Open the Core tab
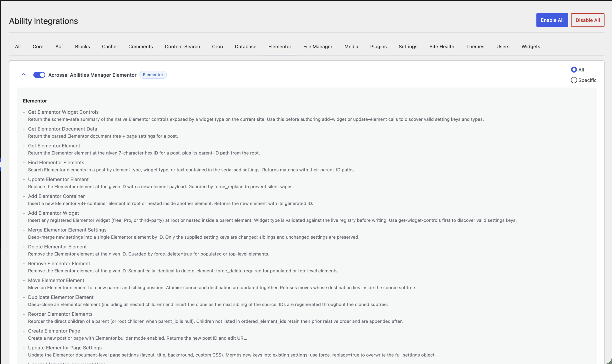The height and width of the screenshot is (364, 612). (x=38, y=47)
